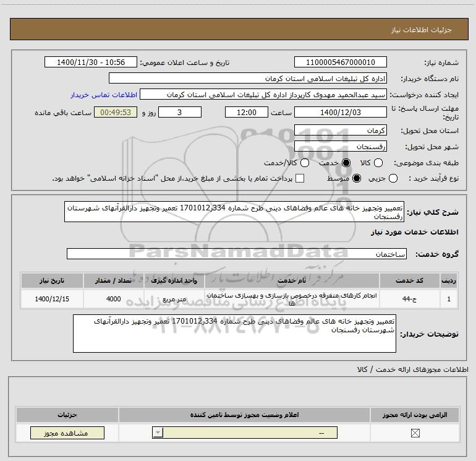Click need date cell 1400/12/15
The image size is (476, 461).
52,299
